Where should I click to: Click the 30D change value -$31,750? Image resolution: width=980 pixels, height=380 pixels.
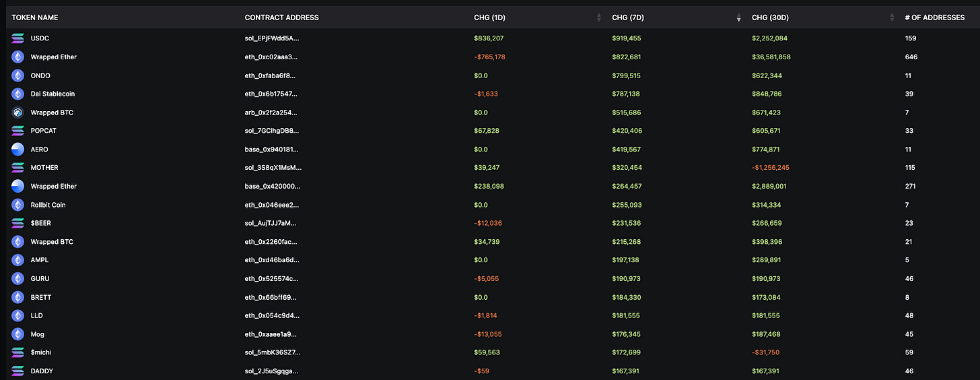point(766,352)
